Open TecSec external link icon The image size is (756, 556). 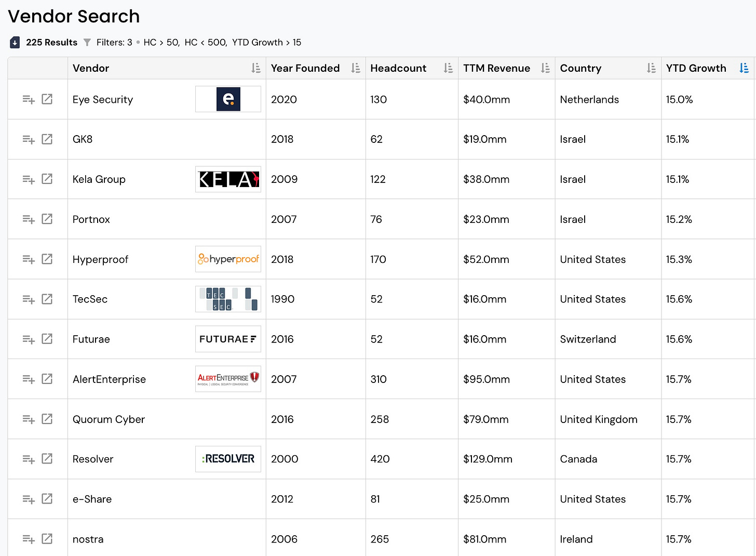(x=47, y=299)
